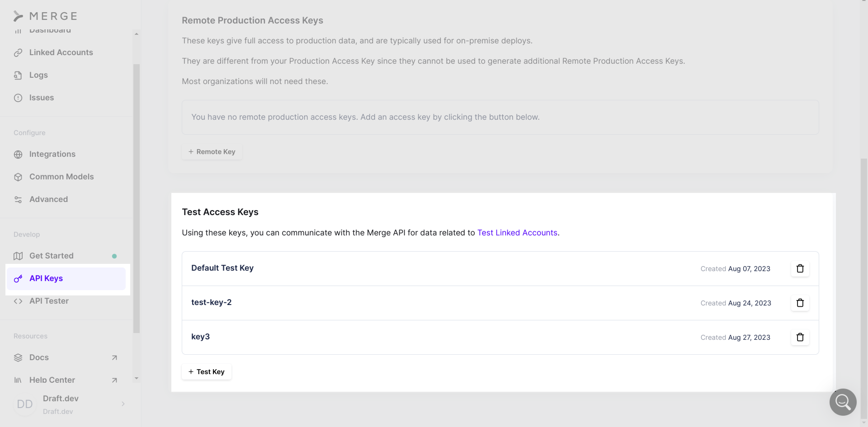Select the API Keys key icon in sidebar
Image resolution: width=868 pixels, height=427 pixels.
pos(18,279)
